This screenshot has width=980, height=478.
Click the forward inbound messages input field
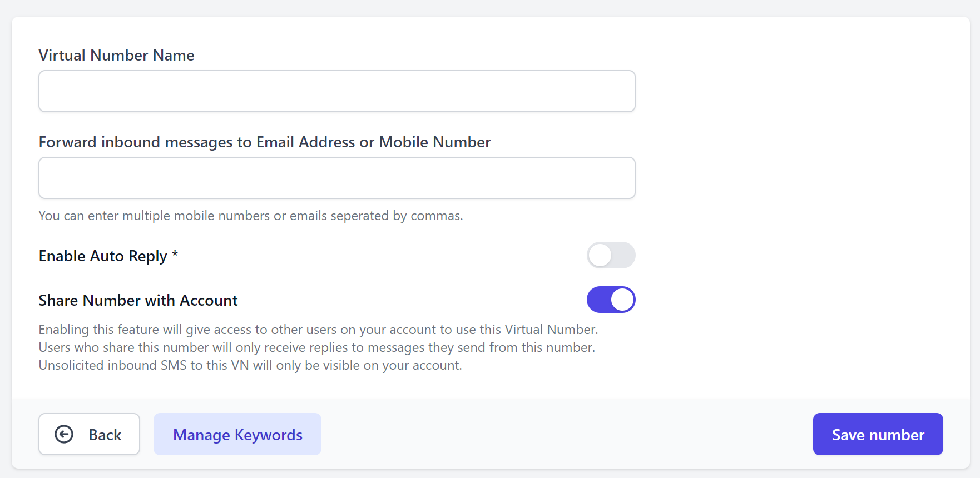click(337, 178)
